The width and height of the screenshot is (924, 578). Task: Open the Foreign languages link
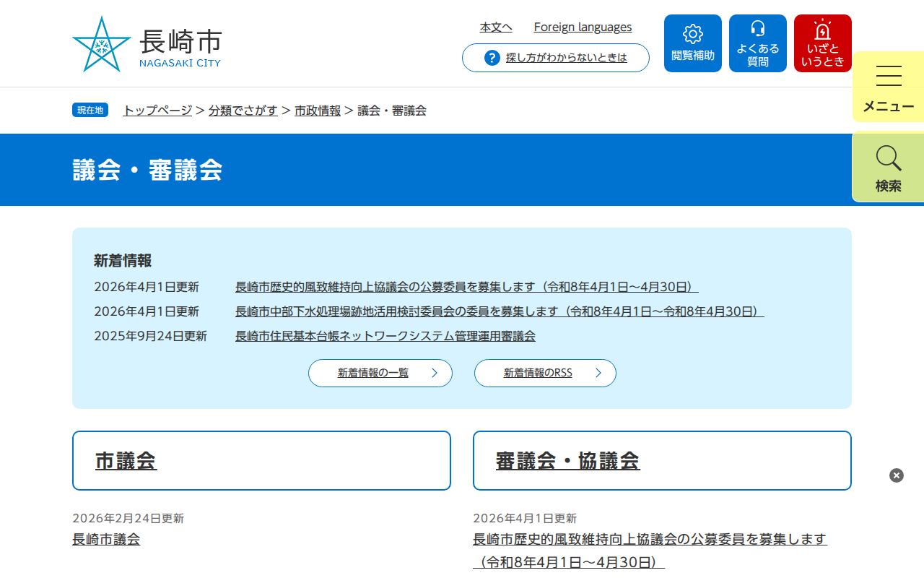[x=583, y=27]
